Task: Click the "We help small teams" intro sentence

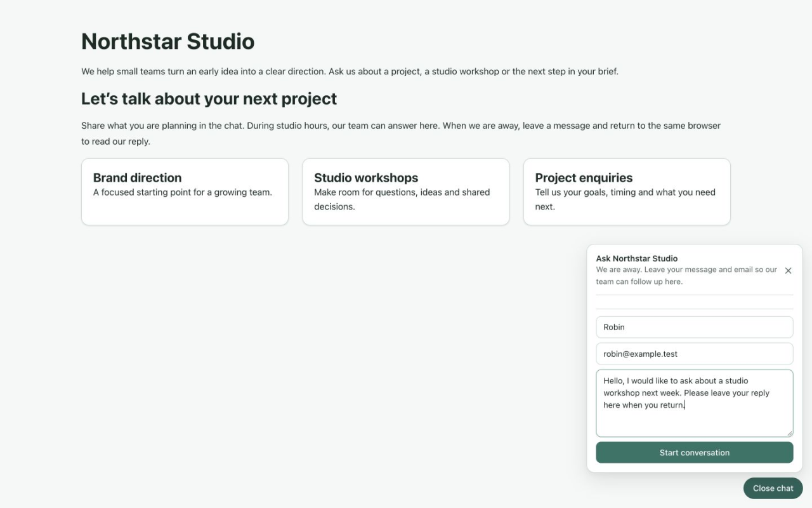Action: click(350, 71)
